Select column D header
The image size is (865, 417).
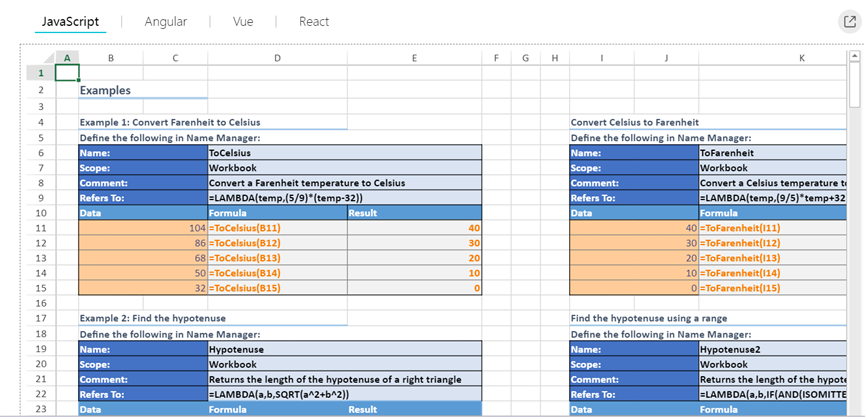tap(277, 57)
